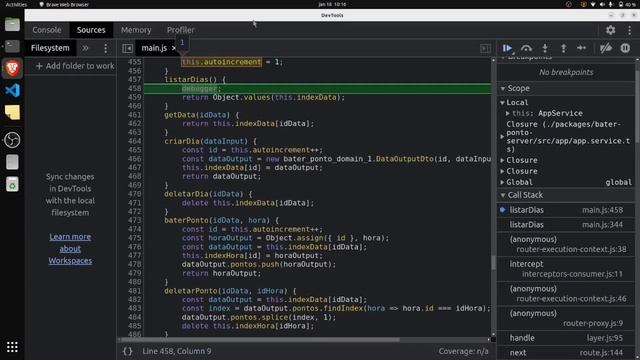The height and width of the screenshot is (360, 640).
Task: Deactivate breakpoints toggle
Action: pyautogui.click(x=606, y=48)
